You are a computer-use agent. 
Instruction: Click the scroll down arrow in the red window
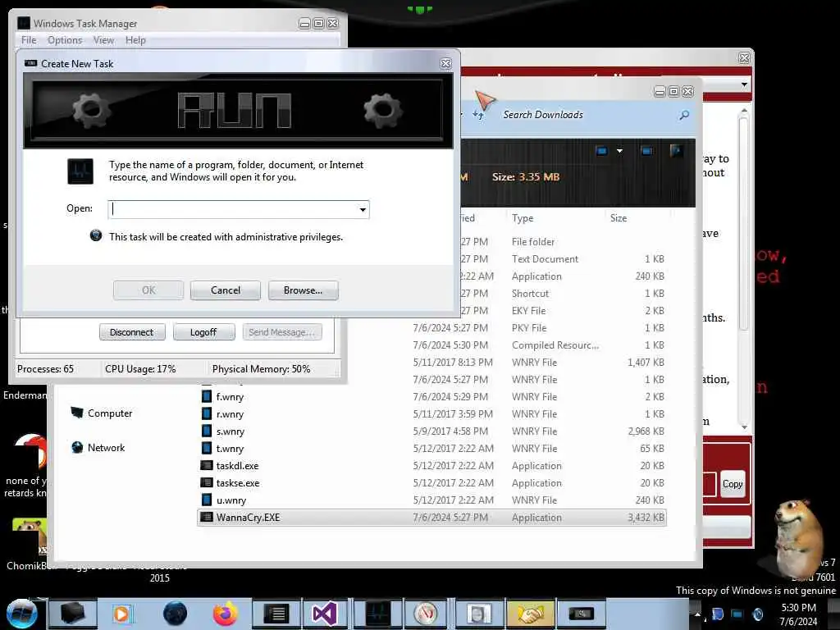743,427
